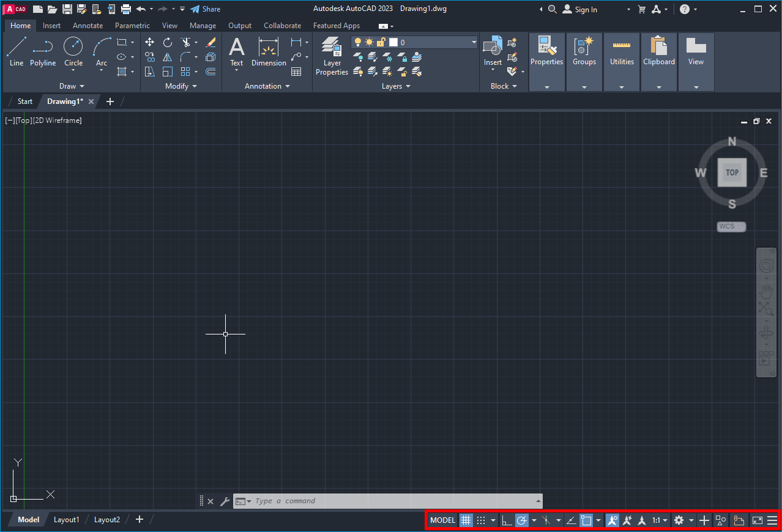Click TOP face of the ViewCube
Screen dimensions: 782x532
pyautogui.click(x=732, y=172)
